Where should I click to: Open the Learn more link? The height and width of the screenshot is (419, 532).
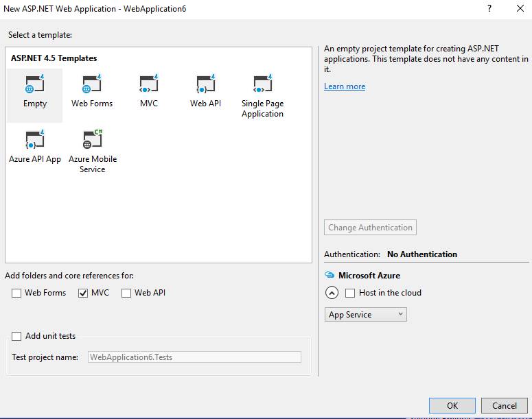coord(345,86)
